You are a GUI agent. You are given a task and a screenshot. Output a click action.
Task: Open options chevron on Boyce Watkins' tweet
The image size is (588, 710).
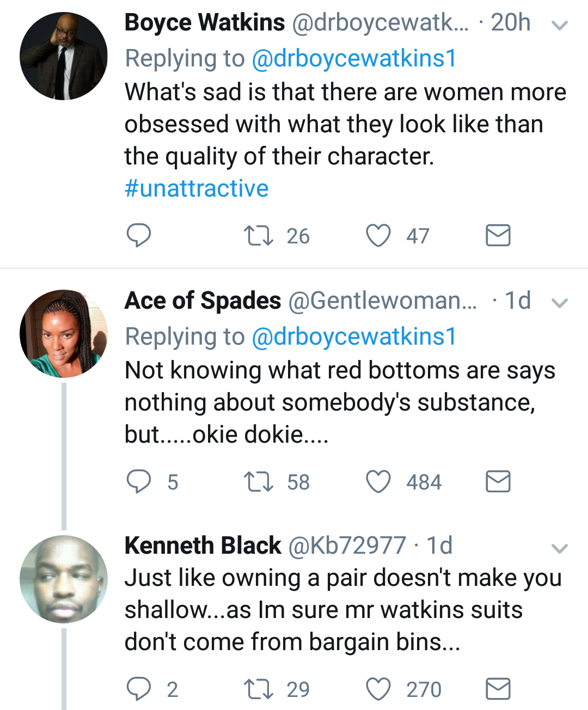pos(560,25)
